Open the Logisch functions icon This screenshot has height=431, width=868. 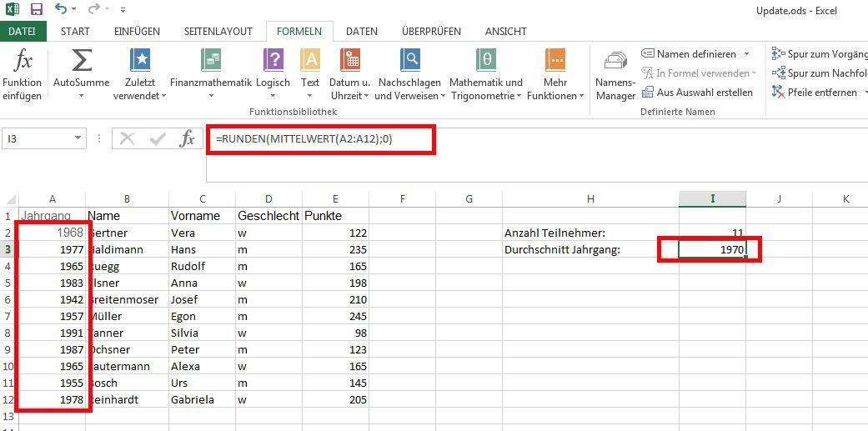273,60
